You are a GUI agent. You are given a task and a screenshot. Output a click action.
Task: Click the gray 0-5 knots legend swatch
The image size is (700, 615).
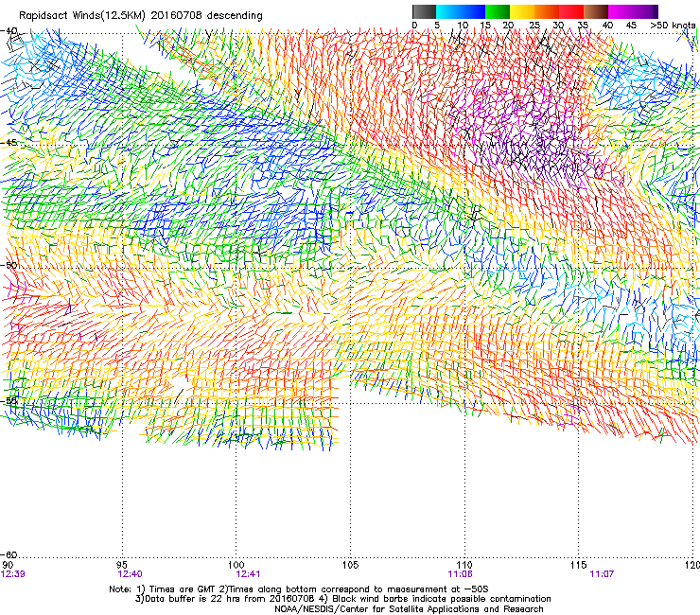(x=424, y=11)
